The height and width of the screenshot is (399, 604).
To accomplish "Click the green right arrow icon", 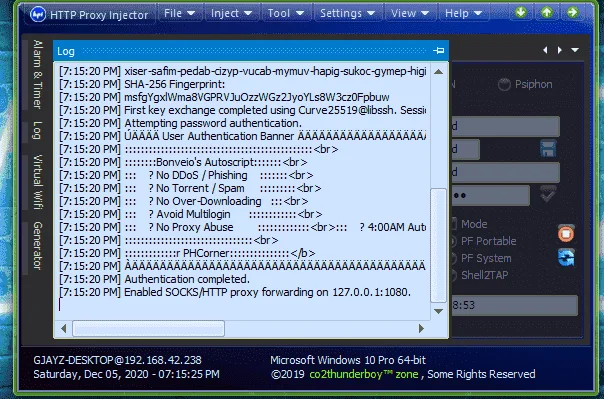I will point(572,12).
